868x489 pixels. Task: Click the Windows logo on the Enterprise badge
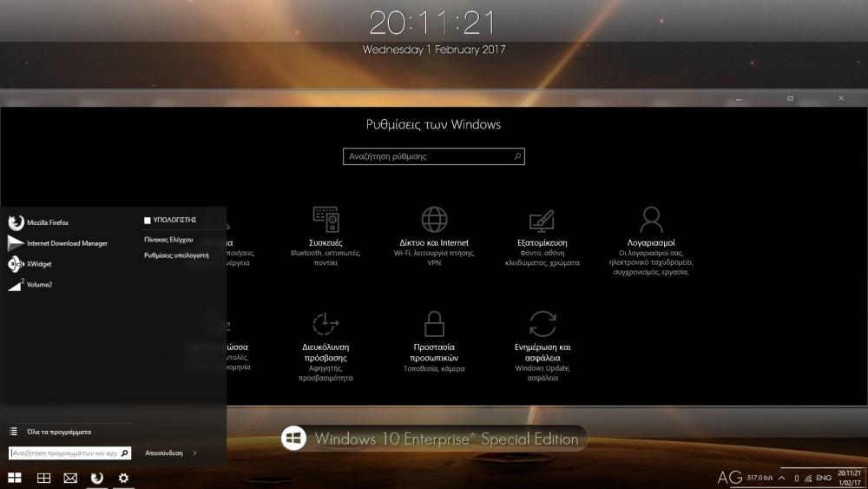[x=293, y=438]
